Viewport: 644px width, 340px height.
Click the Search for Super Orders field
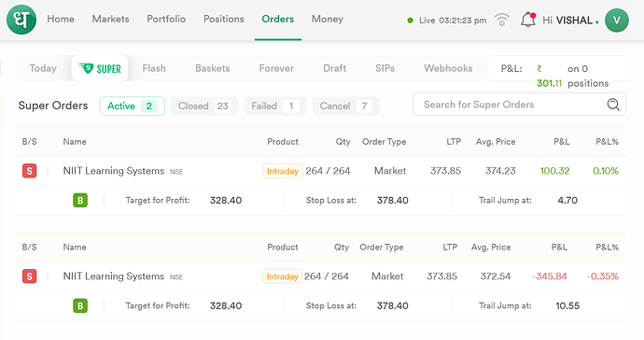519,105
